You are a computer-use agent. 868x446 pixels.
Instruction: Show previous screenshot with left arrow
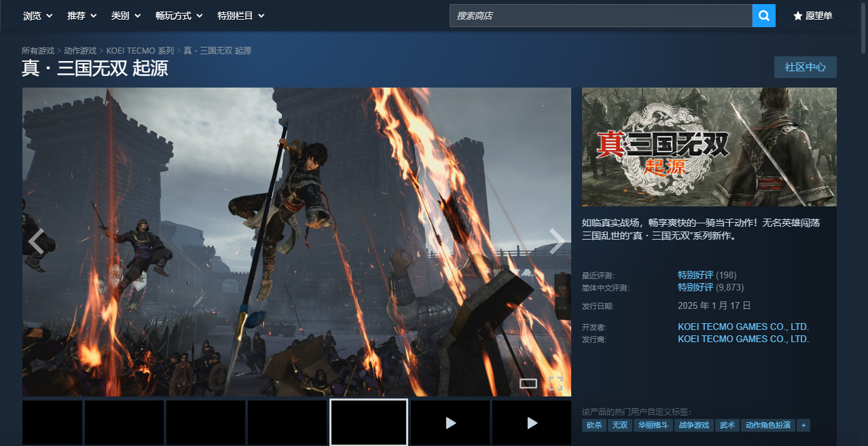37,242
